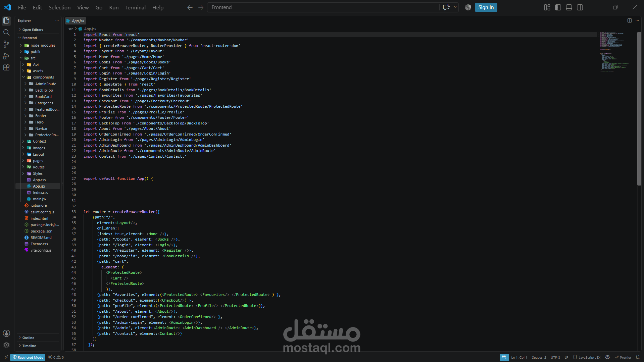Toggle the Primary Side Bar
This screenshot has height=362, width=644.
(558, 7)
